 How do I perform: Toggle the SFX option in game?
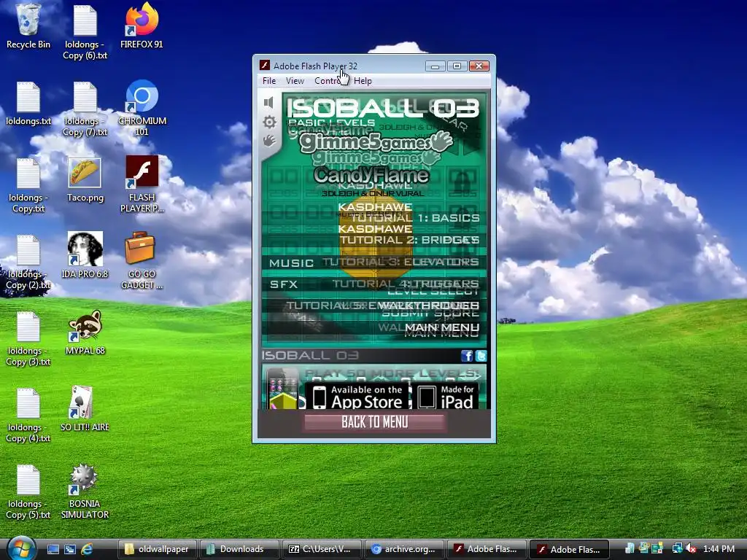[x=284, y=284]
